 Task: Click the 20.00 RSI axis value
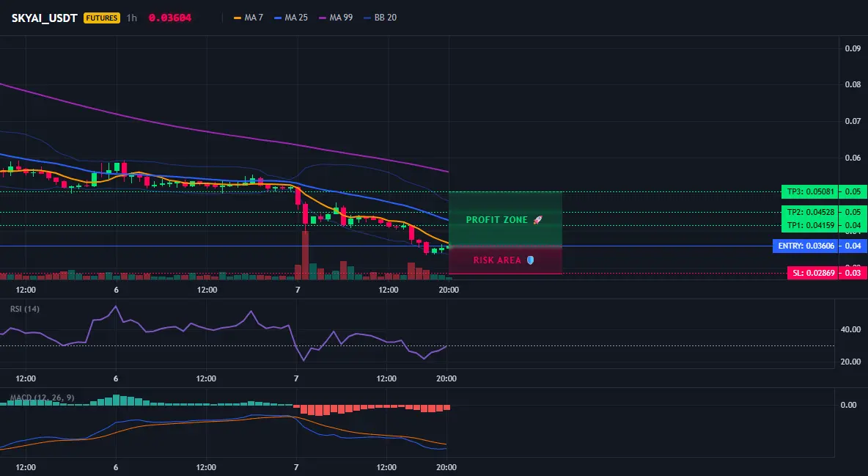tap(851, 362)
